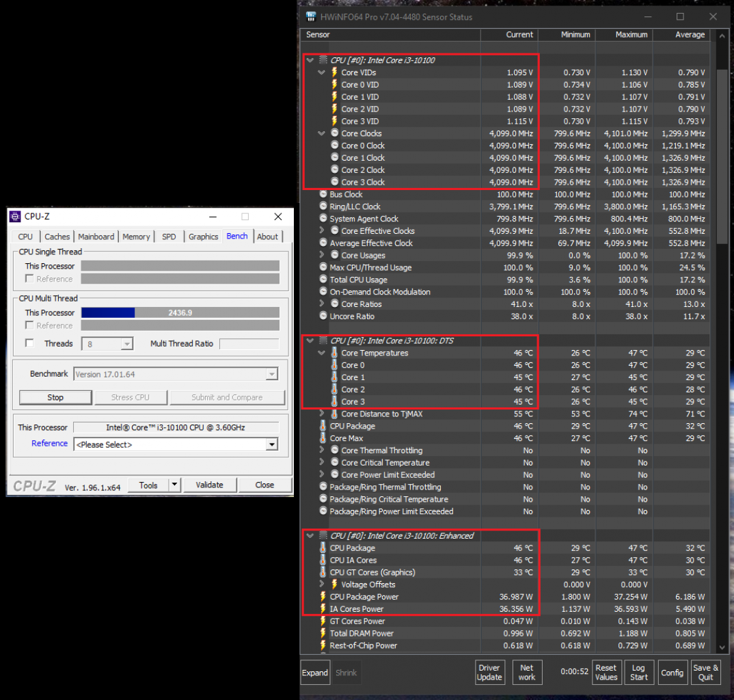The width and height of the screenshot is (734, 700).
Task: Click the Log Start button
Action: point(638,673)
